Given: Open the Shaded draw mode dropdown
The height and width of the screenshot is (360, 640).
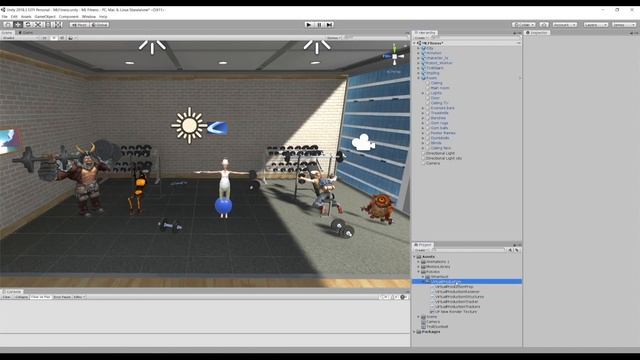Looking at the screenshot, I should [x=20, y=38].
